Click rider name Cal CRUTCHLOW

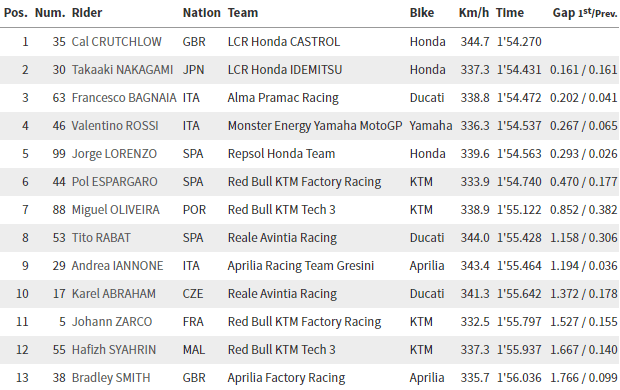[x=116, y=42]
